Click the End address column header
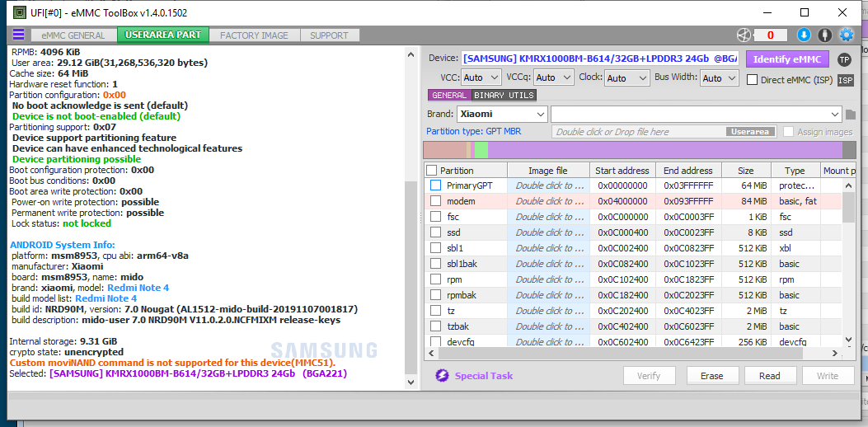The width and height of the screenshot is (868, 427). (689, 171)
